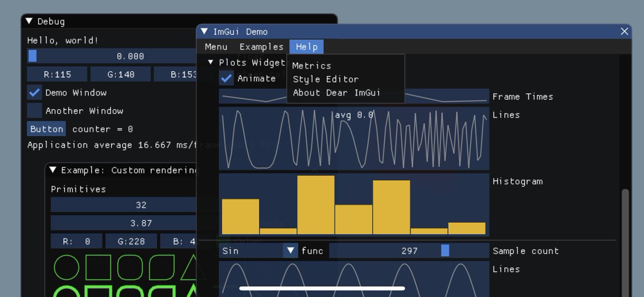
Task: Click the Hello, world! text
Action: [63, 40]
